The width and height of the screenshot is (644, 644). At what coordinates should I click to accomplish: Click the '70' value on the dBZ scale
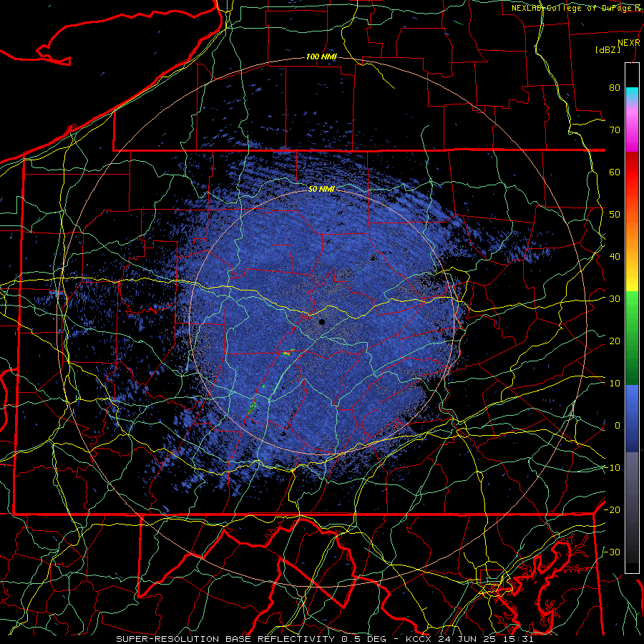tap(615, 130)
